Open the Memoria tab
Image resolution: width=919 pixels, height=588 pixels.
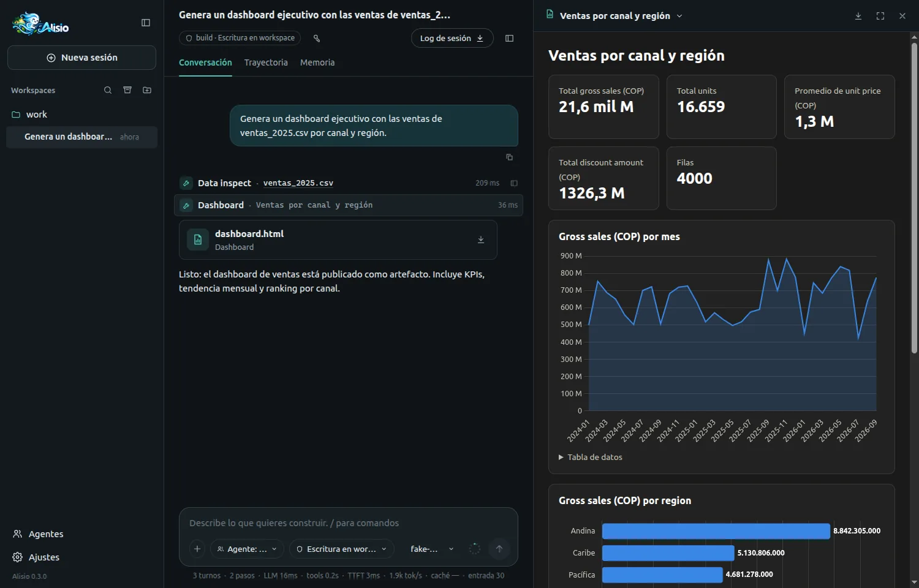click(317, 62)
